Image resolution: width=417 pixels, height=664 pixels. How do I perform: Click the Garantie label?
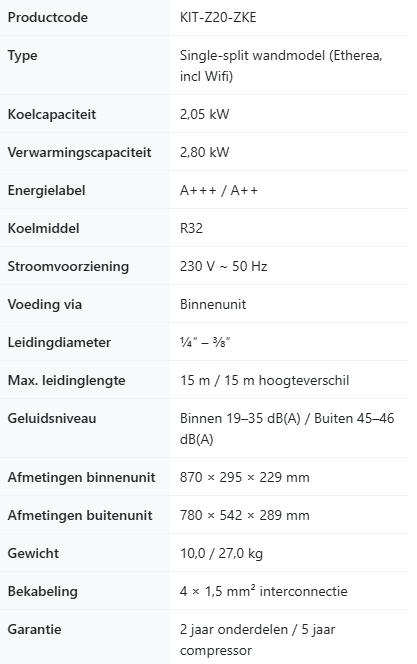[x=34, y=629]
